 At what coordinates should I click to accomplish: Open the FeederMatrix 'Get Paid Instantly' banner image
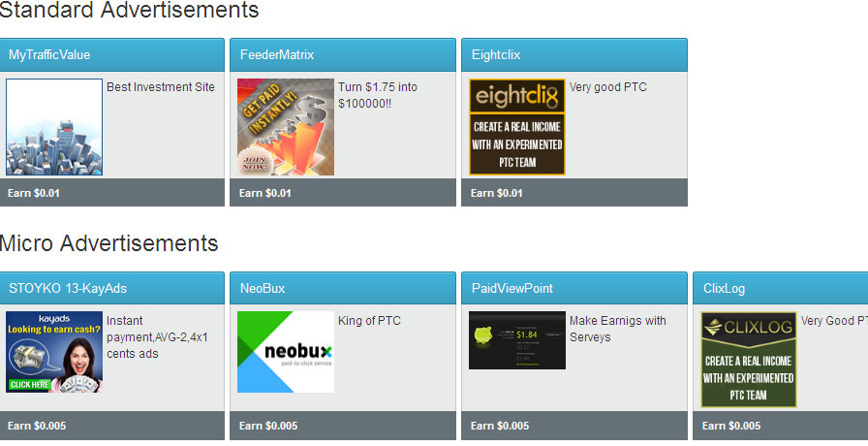pyautogui.click(x=286, y=127)
